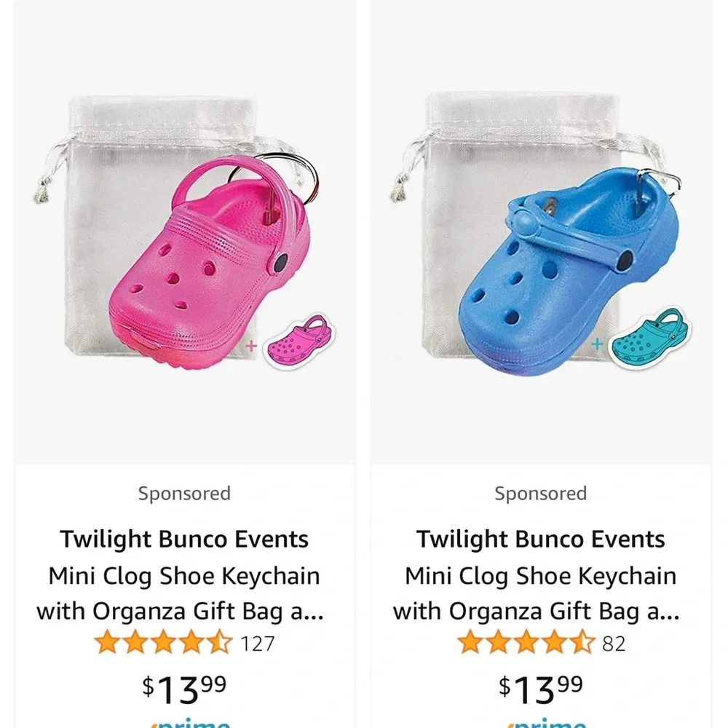Click the right Sponsored label
This screenshot has width=728, height=728.
click(x=541, y=494)
